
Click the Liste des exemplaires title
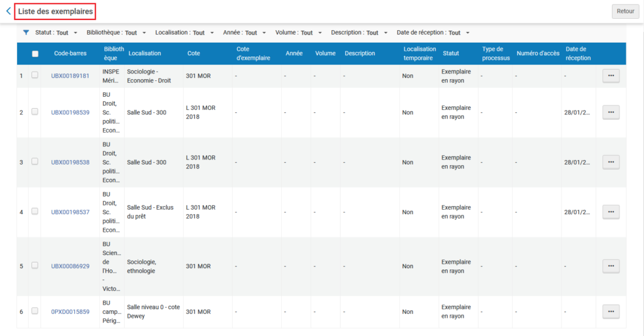[x=55, y=11]
